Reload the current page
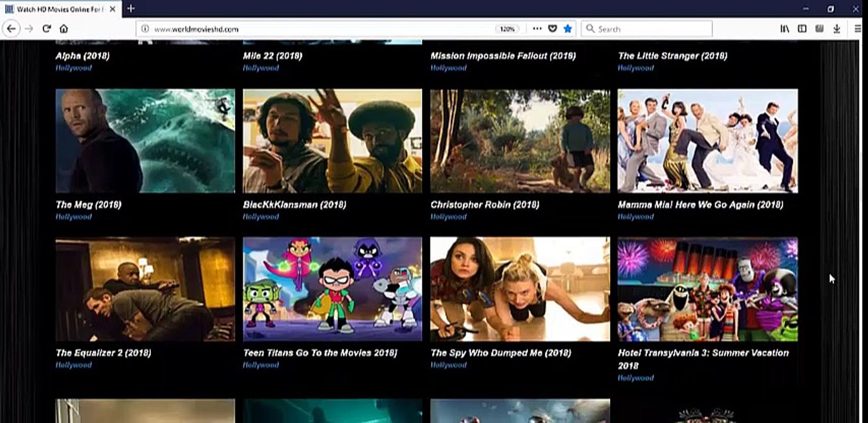Image resolution: width=868 pixels, height=423 pixels. point(46,29)
